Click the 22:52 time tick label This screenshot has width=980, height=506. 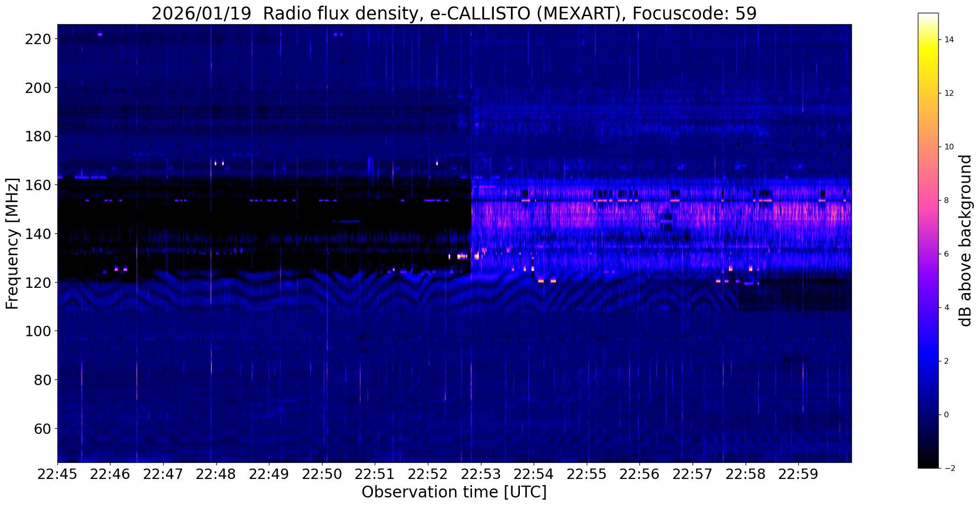point(428,474)
